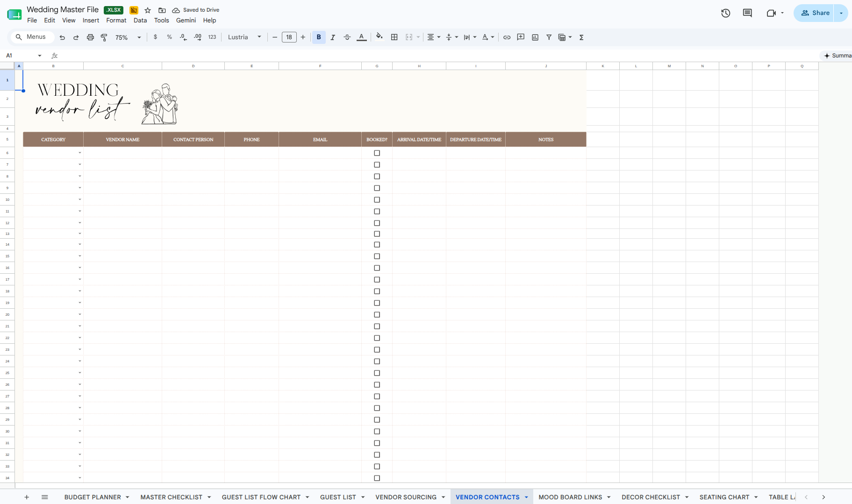Click the font size field
The image size is (852, 504).
289,37
